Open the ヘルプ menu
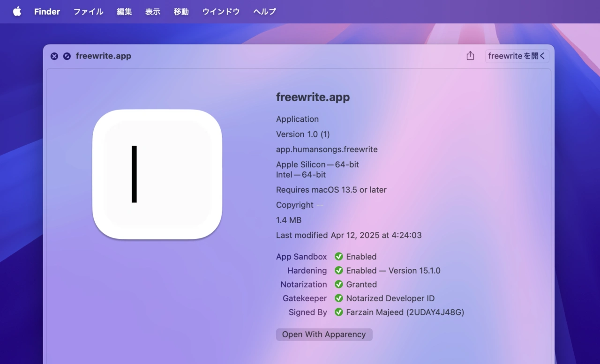This screenshot has width=600, height=364. [264, 12]
